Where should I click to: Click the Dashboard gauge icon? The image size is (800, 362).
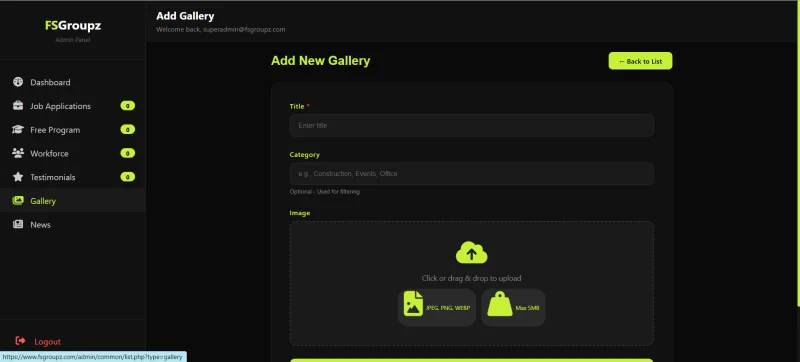[x=18, y=82]
